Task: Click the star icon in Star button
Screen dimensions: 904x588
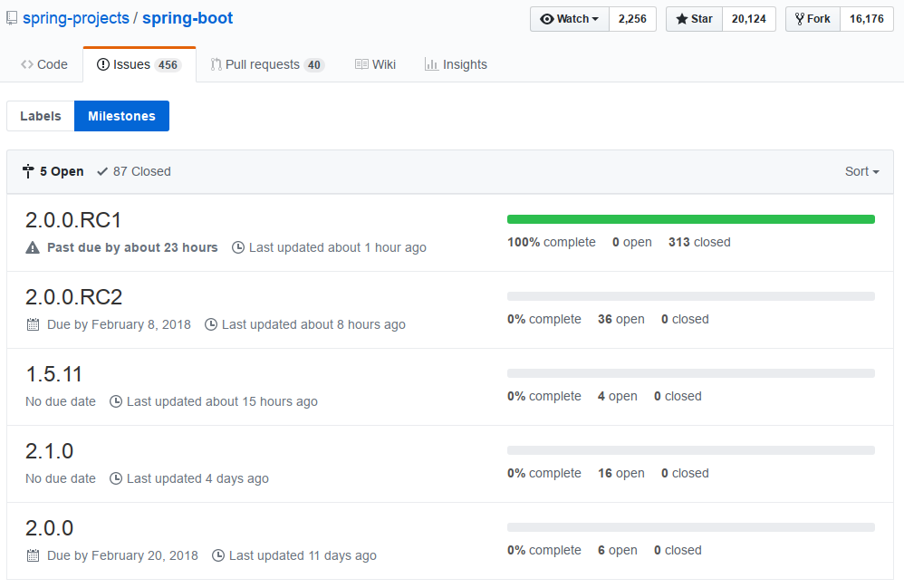Action: coord(682,19)
